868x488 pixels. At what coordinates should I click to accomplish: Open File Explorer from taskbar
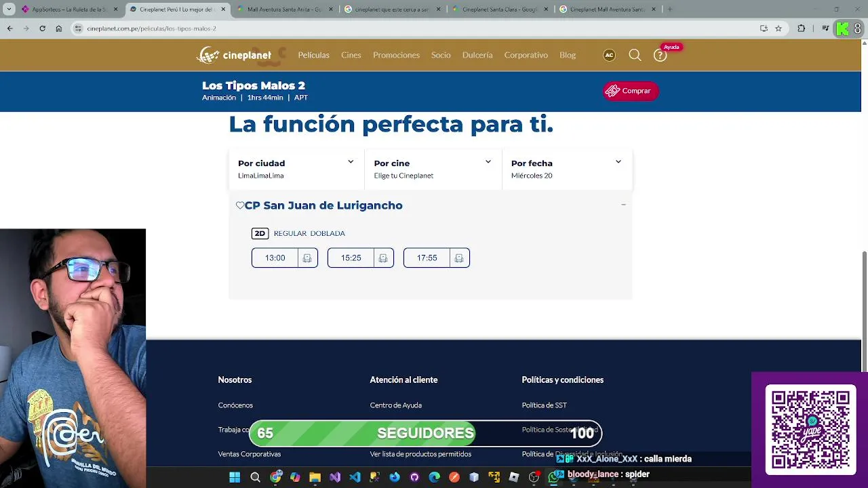(x=315, y=477)
